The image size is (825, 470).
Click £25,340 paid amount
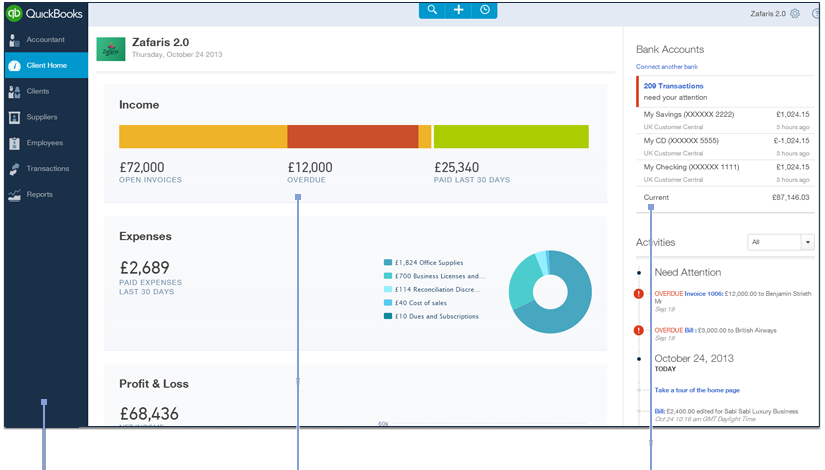tap(457, 167)
